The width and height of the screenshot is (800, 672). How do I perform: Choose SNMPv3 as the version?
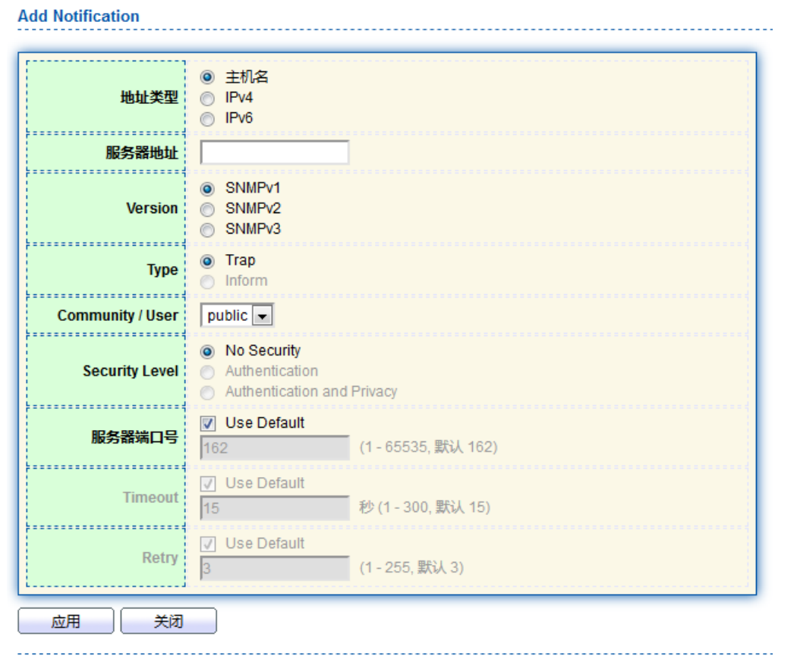[x=206, y=230]
